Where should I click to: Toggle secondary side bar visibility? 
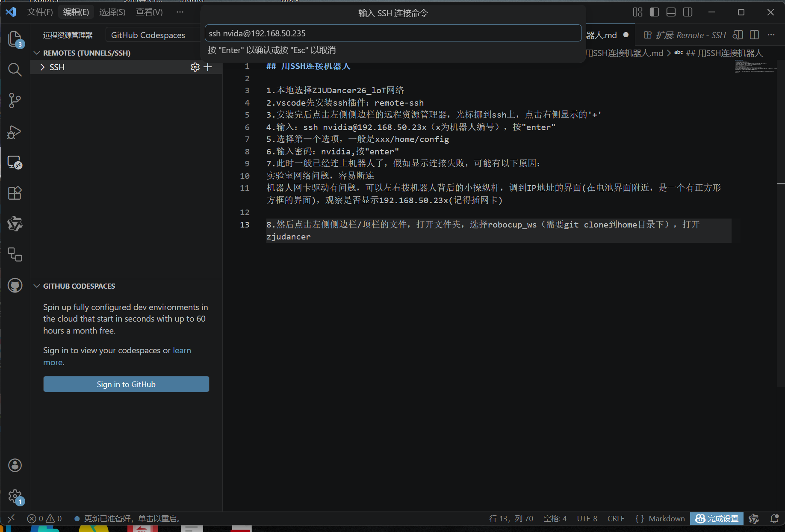coord(688,12)
